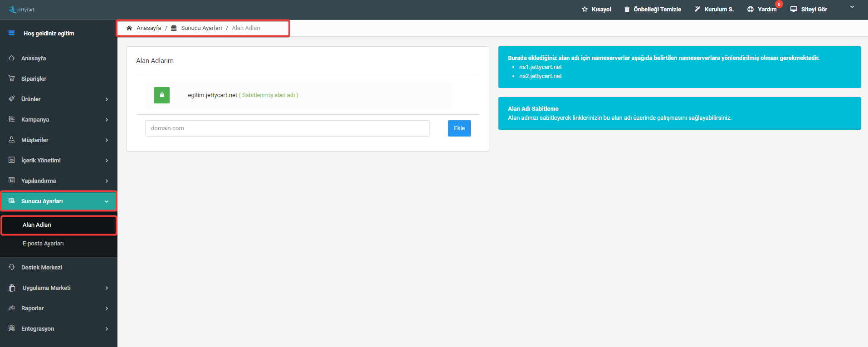Click the Siparişler cart icon

(12, 78)
